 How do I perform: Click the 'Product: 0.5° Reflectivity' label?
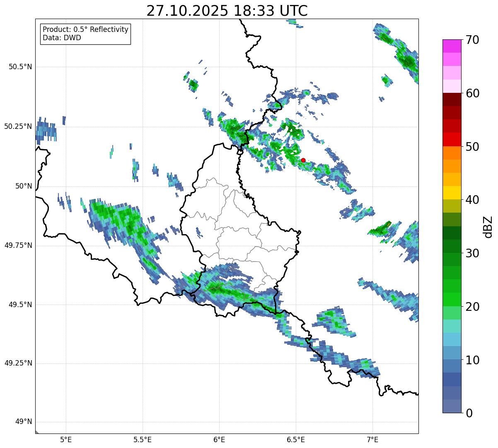tap(86, 29)
